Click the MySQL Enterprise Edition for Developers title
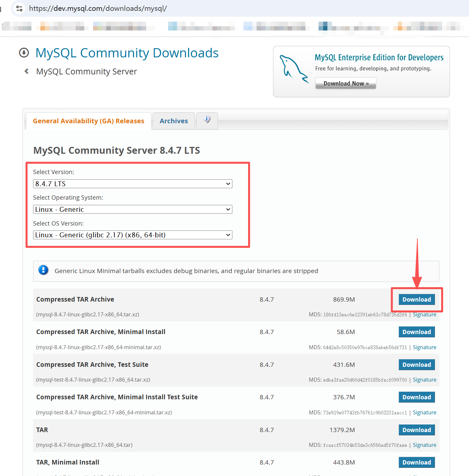The height and width of the screenshot is (476, 469). click(x=379, y=58)
